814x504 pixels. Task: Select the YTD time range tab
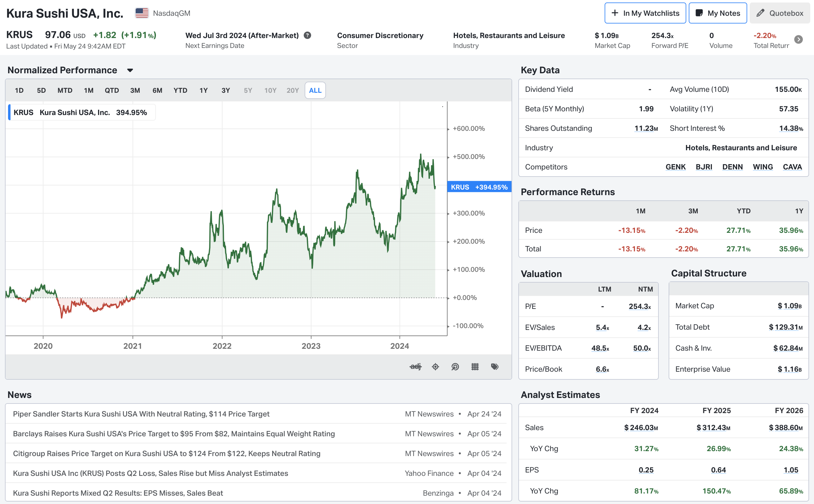(180, 90)
